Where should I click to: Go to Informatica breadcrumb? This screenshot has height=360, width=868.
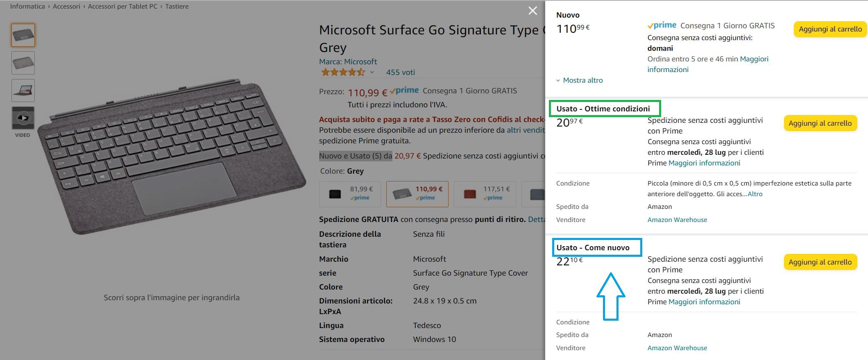point(27,7)
